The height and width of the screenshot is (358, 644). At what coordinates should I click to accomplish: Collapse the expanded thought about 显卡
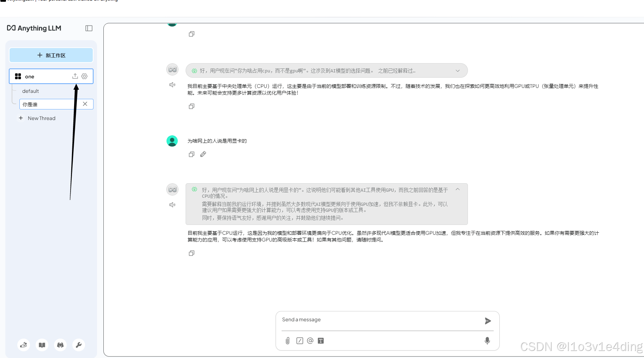(458, 189)
